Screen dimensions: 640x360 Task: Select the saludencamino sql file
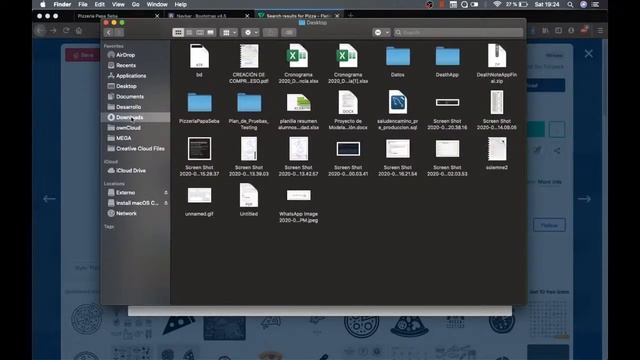tap(398, 102)
